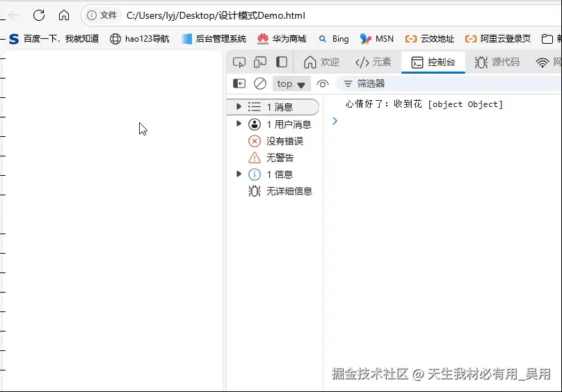This screenshot has width=562, height=392.
Task: Select the 1 用户消息 sidebar row
Action: (x=273, y=124)
